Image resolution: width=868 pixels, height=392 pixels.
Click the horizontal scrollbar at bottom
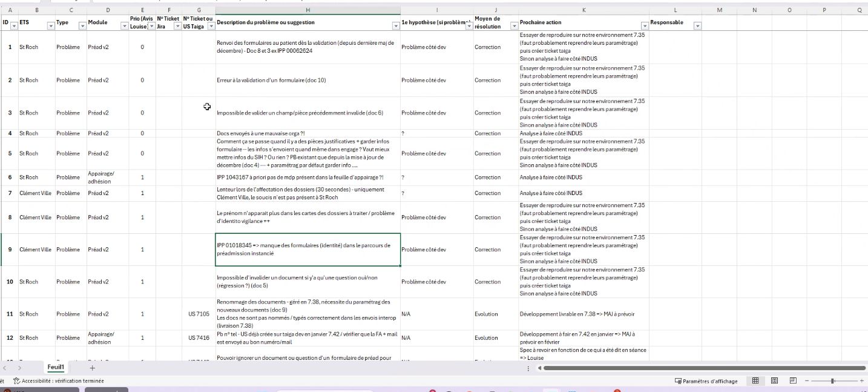pyautogui.click(x=702, y=368)
